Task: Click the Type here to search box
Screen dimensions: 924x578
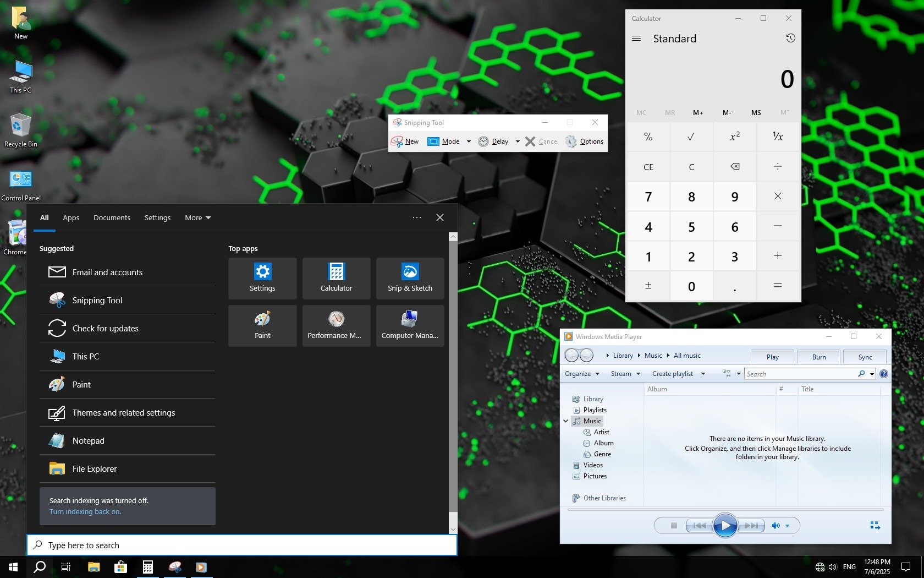Action: (242, 545)
